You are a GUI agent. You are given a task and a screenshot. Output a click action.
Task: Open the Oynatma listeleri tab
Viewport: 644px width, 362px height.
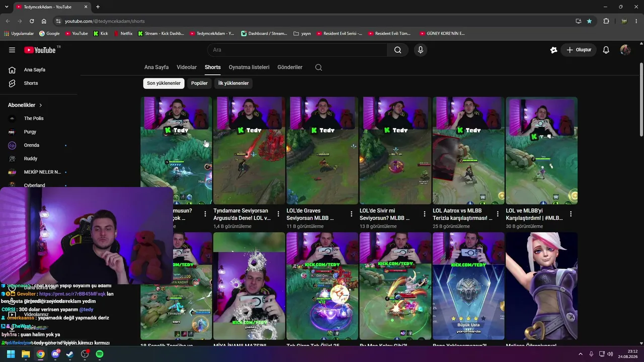click(249, 67)
